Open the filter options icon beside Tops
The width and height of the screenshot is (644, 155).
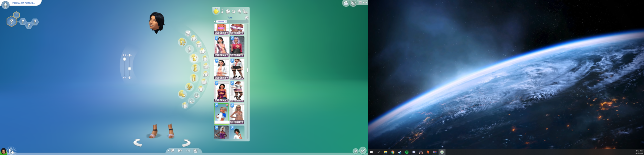tap(247, 17)
